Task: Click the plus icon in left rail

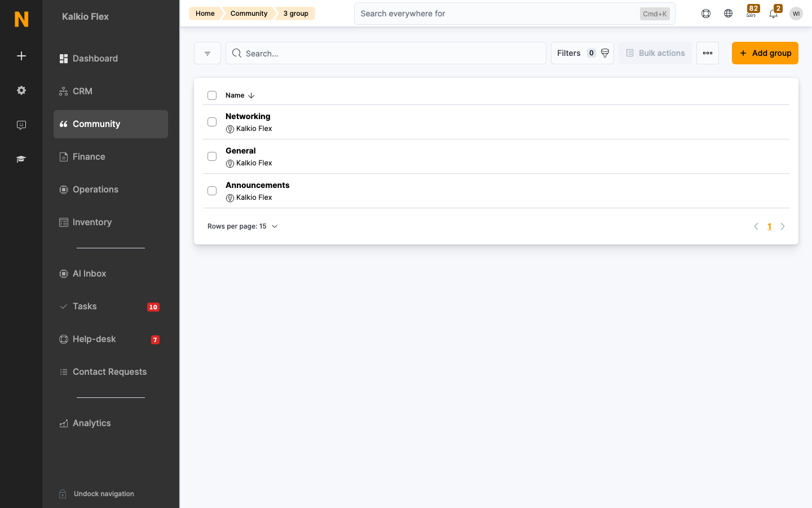Action: pyautogui.click(x=21, y=56)
